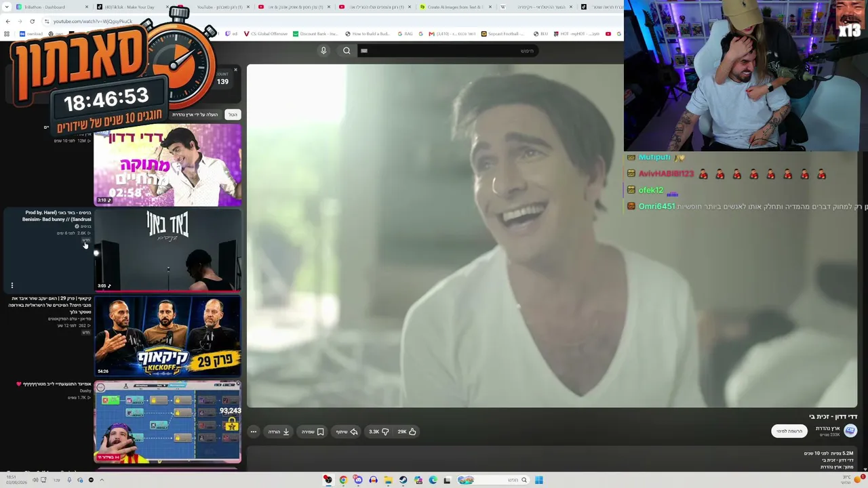Open the three-dot more actions menu

tap(254, 432)
